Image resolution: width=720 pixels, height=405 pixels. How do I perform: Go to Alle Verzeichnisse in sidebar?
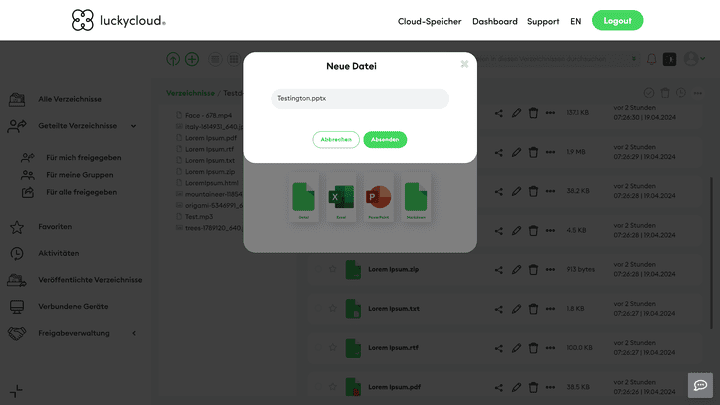pyautogui.click(x=70, y=99)
